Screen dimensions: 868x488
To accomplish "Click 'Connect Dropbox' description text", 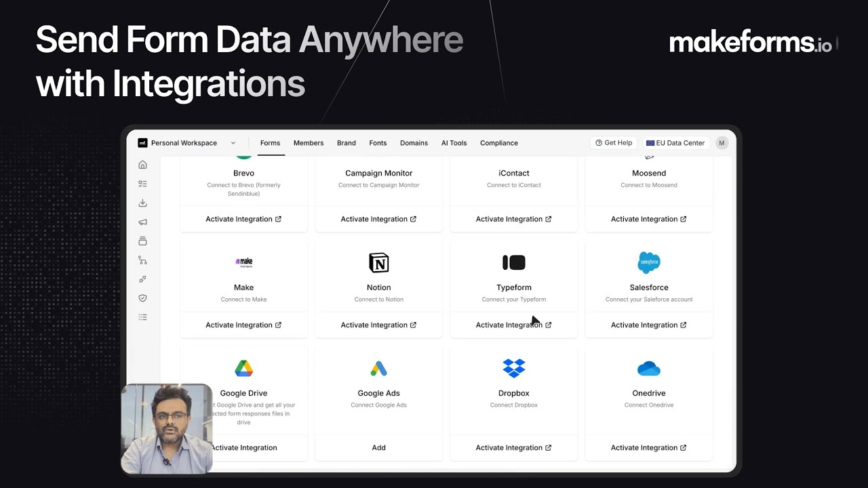I will 514,405.
